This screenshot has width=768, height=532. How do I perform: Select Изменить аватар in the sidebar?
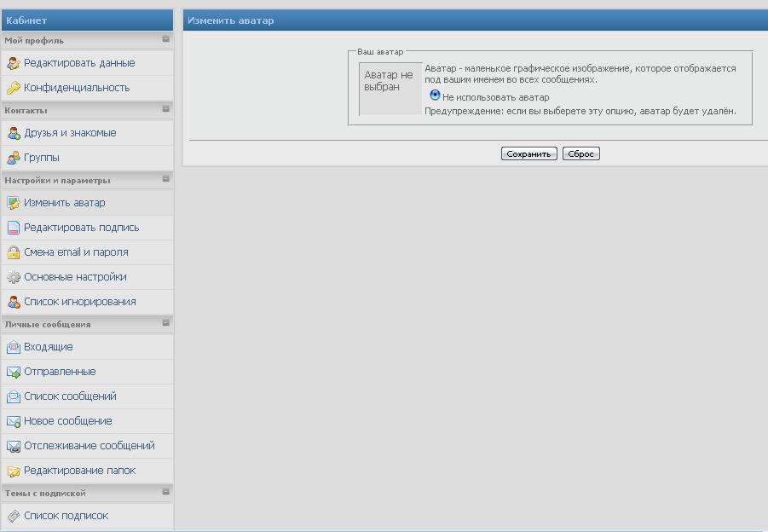[x=65, y=203]
